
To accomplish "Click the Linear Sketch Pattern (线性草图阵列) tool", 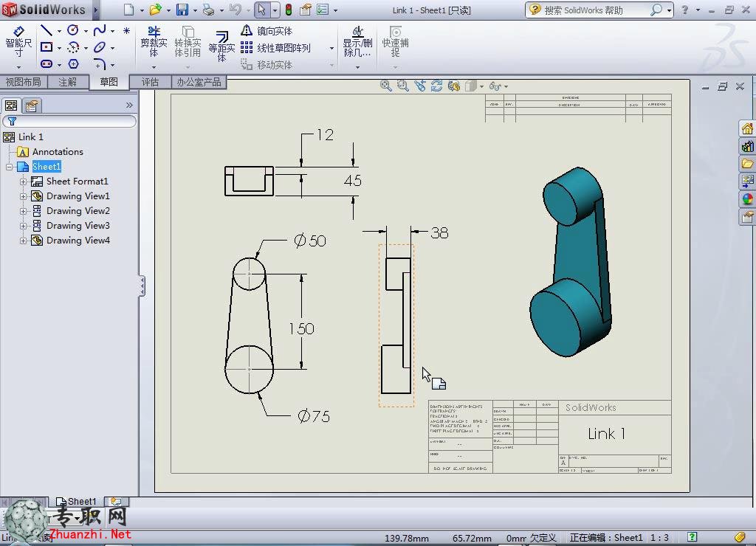I will [x=276, y=48].
